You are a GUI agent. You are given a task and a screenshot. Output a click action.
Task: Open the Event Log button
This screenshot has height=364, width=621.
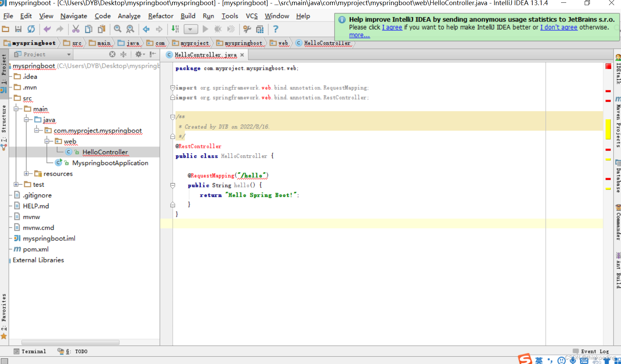(x=591, y=351)
